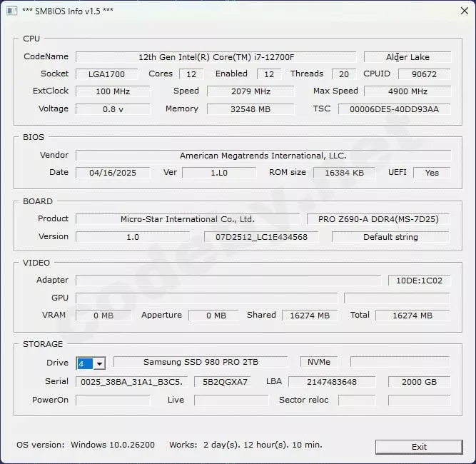Image resolution: width=476 pixels, height=464 pixels.
Task: Select the board Product field showing Micro-Star
Action: tap(187, 219)
